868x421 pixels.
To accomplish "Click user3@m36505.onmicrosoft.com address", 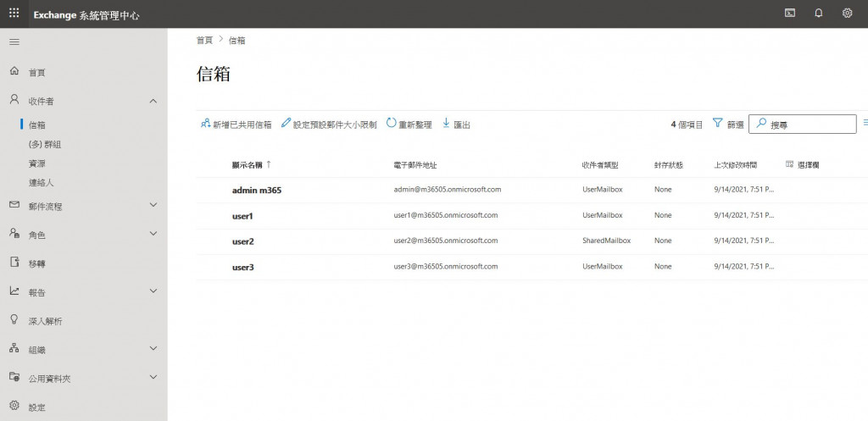I will [x=446, y=267].
